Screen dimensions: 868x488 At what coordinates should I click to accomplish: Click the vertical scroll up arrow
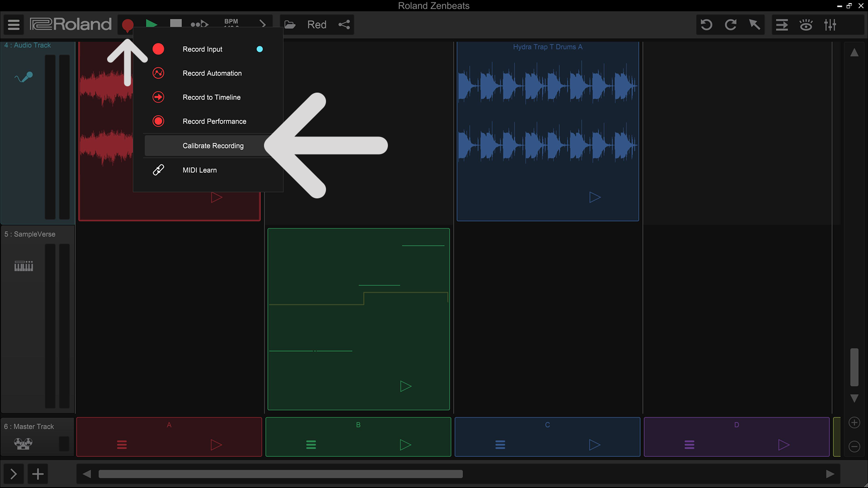click(854, 52)
